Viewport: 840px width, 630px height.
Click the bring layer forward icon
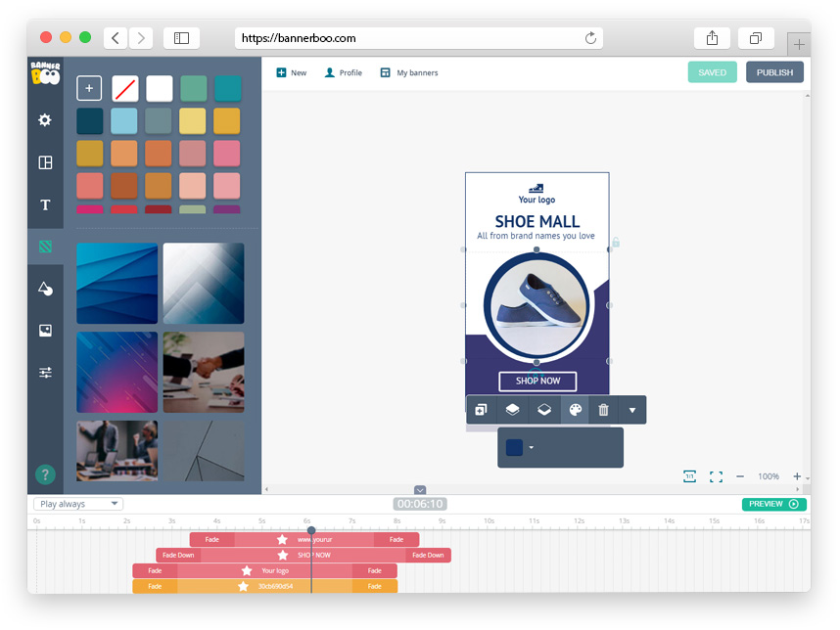512,410
